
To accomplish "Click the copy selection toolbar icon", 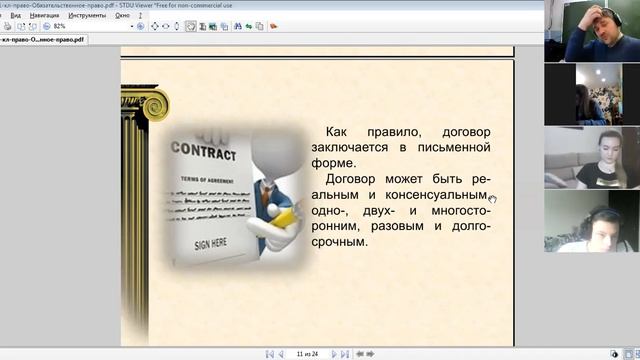I will point(224,27).
